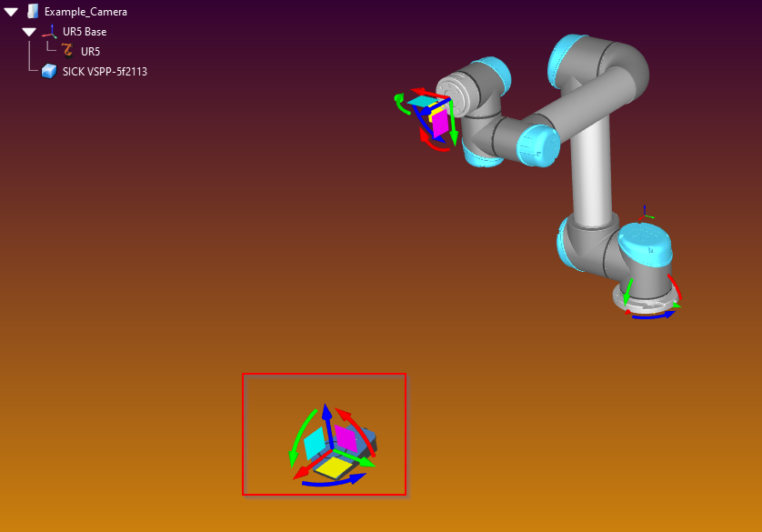The width and height of the screenshot is (762, 532).
Task: Click the SICK VSPP-5f2113 object cube icon
Action: coord(49,72)
